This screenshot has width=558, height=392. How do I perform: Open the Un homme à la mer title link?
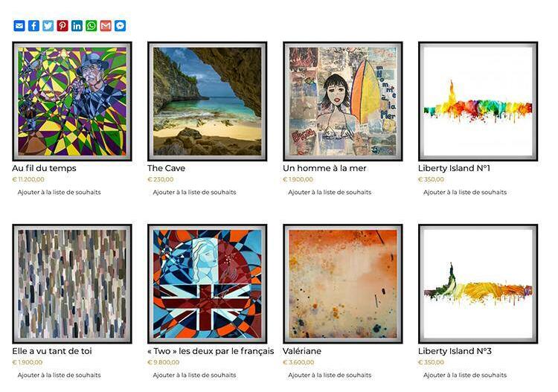[x=324, y=168]
